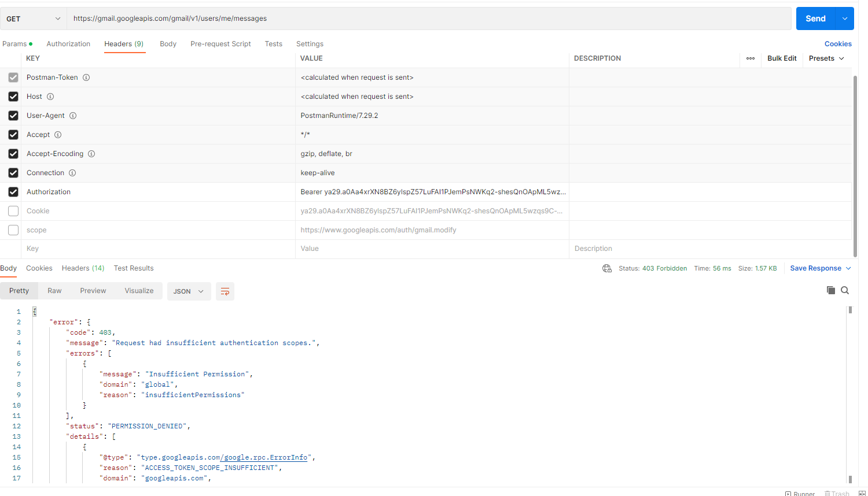868x496 pixels.
Task: Open the response Headers (14) tab
Action: [x=83, y=268]
